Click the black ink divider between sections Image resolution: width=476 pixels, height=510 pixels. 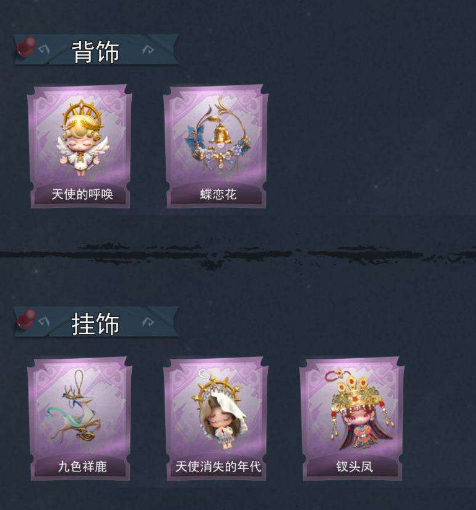click(238, 255)
